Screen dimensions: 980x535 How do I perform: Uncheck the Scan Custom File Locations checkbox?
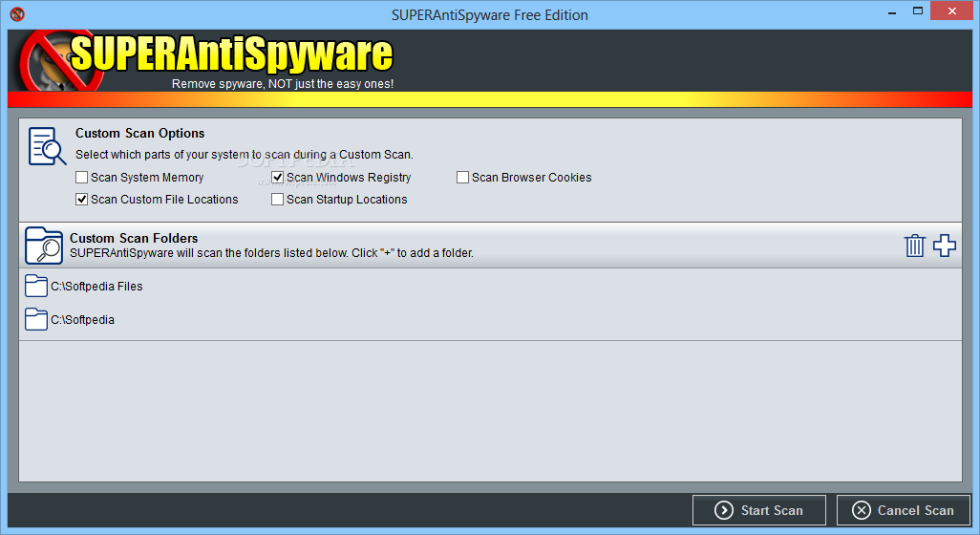tap(81, 200)
